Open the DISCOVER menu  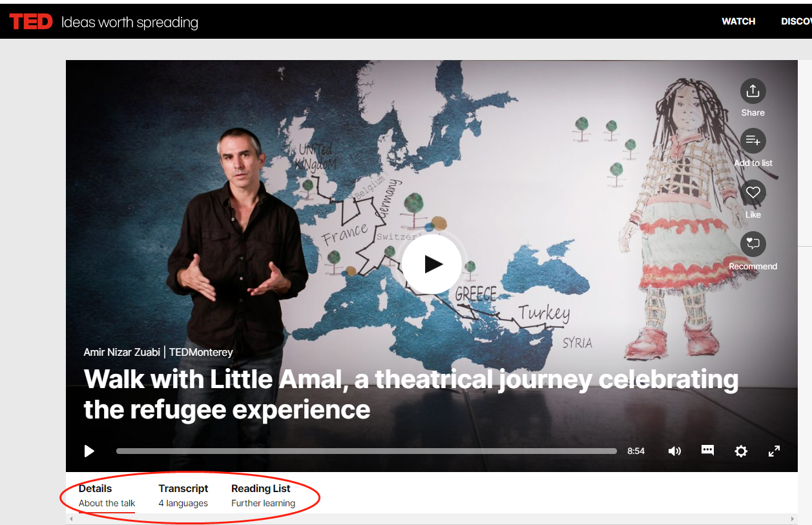(x=796, y=21)
